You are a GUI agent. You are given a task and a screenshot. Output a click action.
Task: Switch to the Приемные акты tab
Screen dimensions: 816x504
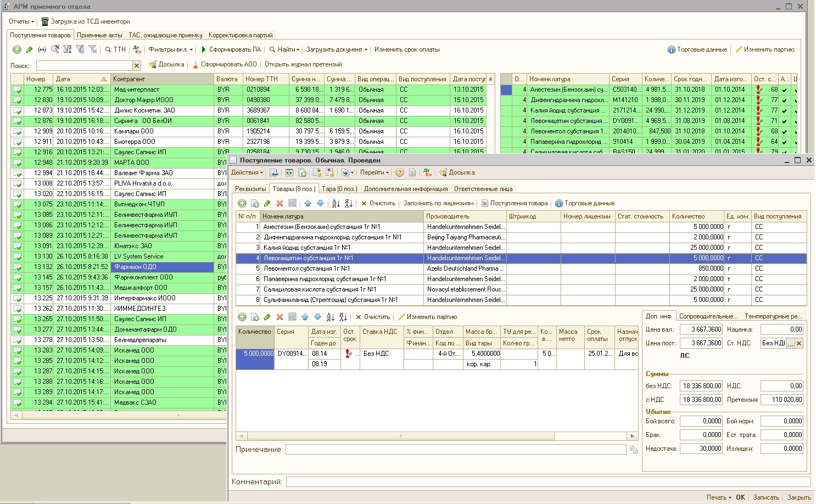point(99,35)
